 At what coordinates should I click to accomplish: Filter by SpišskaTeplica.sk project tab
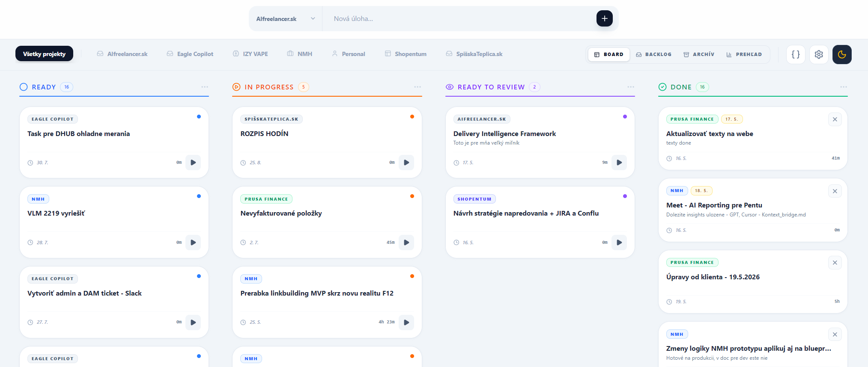click(x=474, y=54)
